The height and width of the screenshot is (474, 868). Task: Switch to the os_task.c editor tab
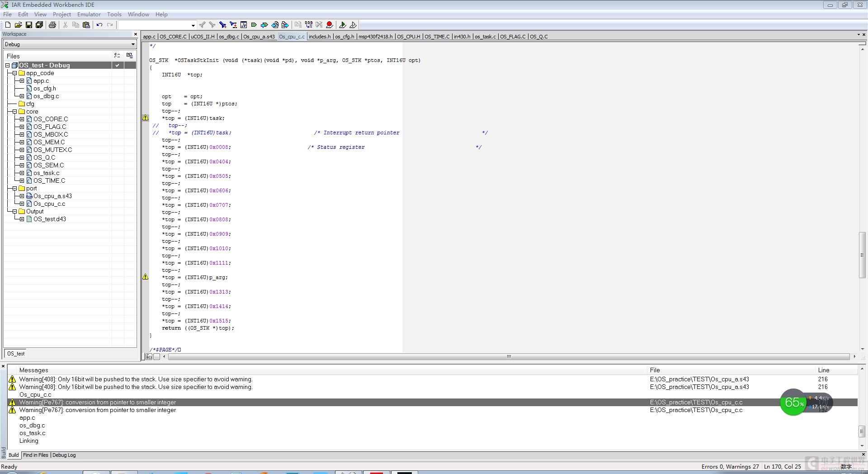click(485, 37)
